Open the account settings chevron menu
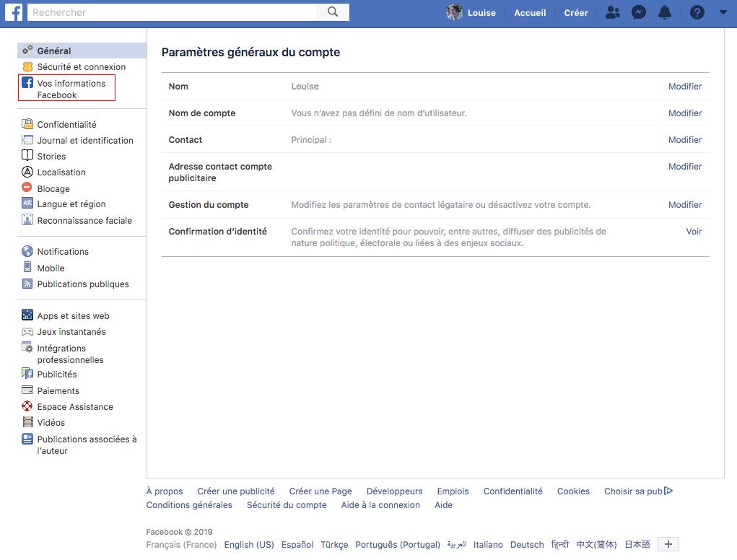 coord(723,12)
